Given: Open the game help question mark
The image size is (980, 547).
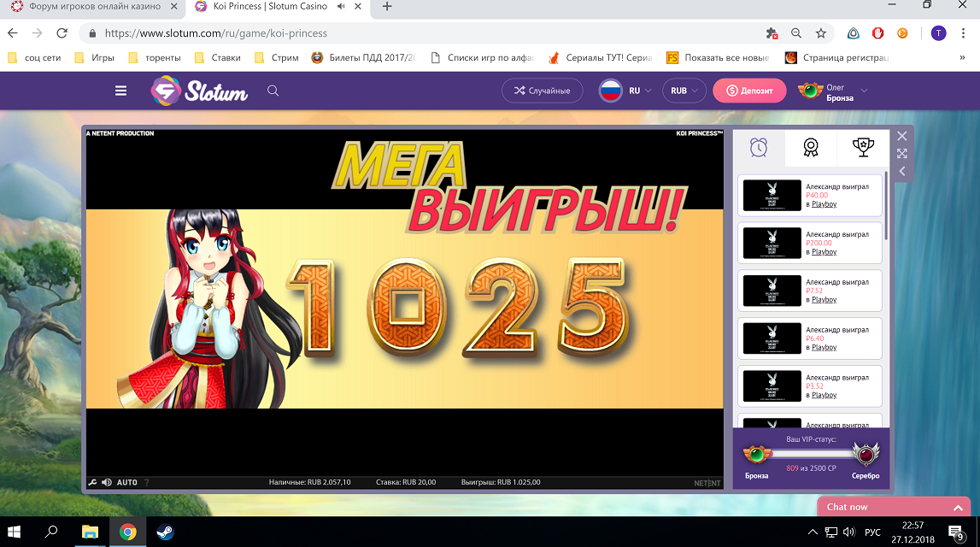Looking at the screenshot, I should pyautogui.click(x=147, y=482).
